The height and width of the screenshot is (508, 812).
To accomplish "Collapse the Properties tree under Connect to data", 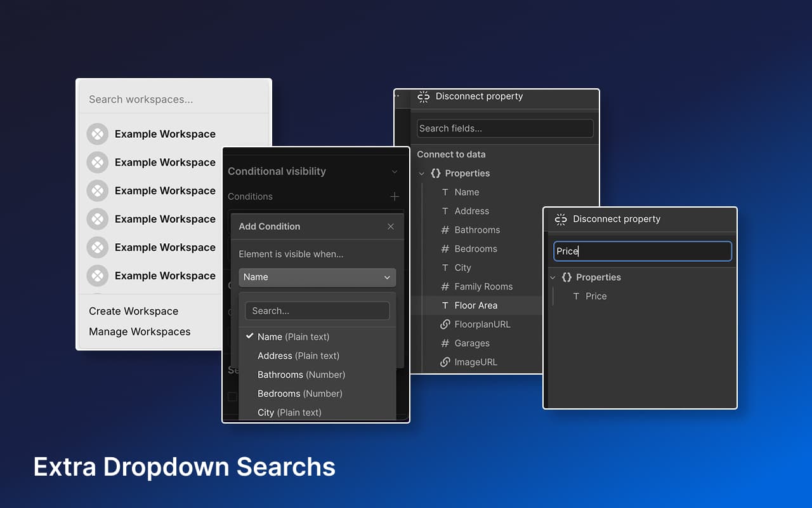I will [x=421, y=173].
